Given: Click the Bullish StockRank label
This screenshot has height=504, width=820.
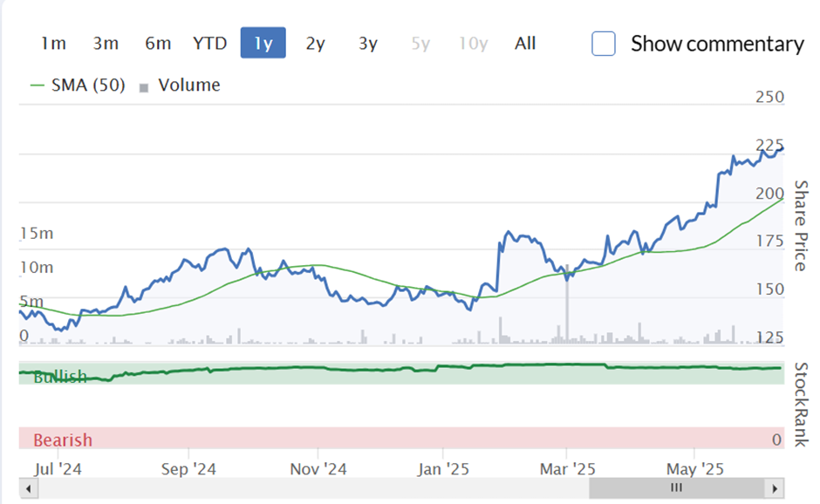Looking at the screenshot, I should pos(60,377).
